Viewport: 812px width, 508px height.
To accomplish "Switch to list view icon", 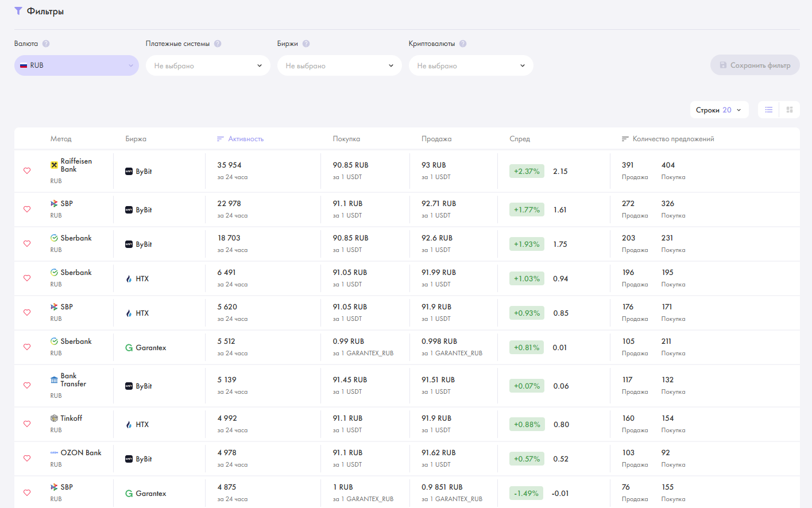I will click(x=769, y=110).
